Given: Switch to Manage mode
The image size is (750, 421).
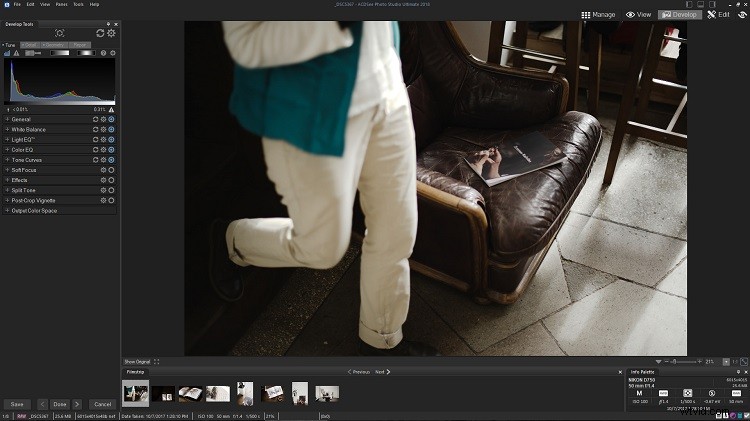Looking at the screenshot, I should pos(598,15).
